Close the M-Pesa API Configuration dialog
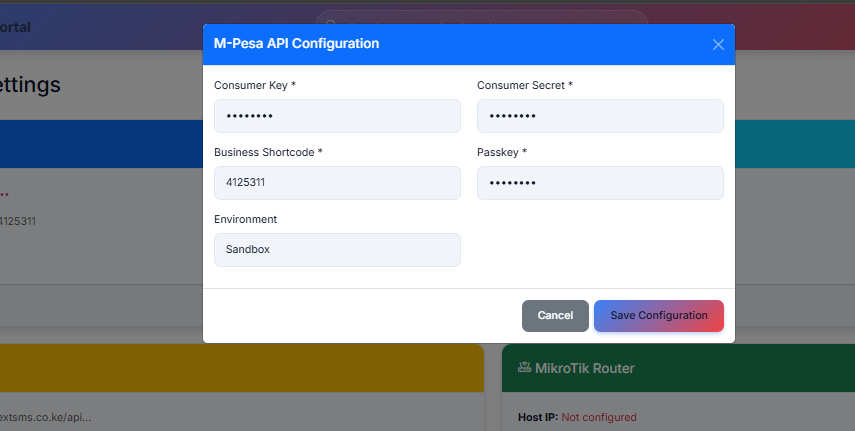The width and height of the screenshot is (855, 431). pyautogui.click(x=718, y=45)
